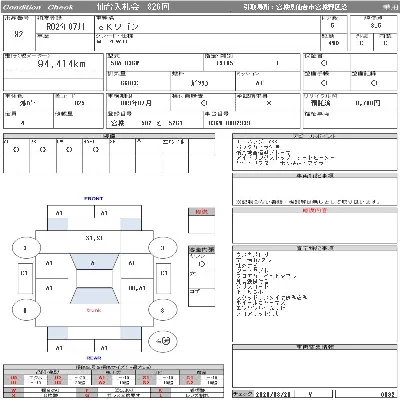Click the FRONT label above car diagram
This screenshot has height=400, width=400.
(x=94, y=199)
